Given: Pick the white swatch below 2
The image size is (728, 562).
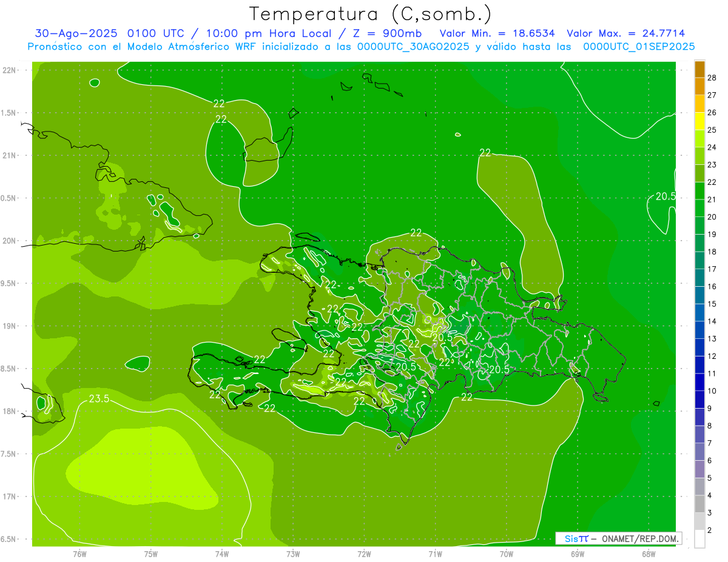Looking at the screenshot, I should coord(699,539).
